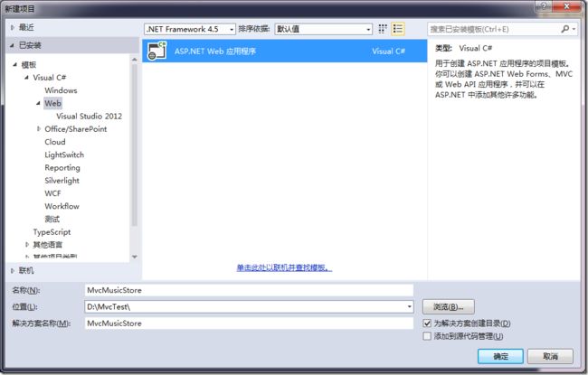Click 确定 to create the project
Viewport: 588px width, 375px height.
tap(500, 356)
